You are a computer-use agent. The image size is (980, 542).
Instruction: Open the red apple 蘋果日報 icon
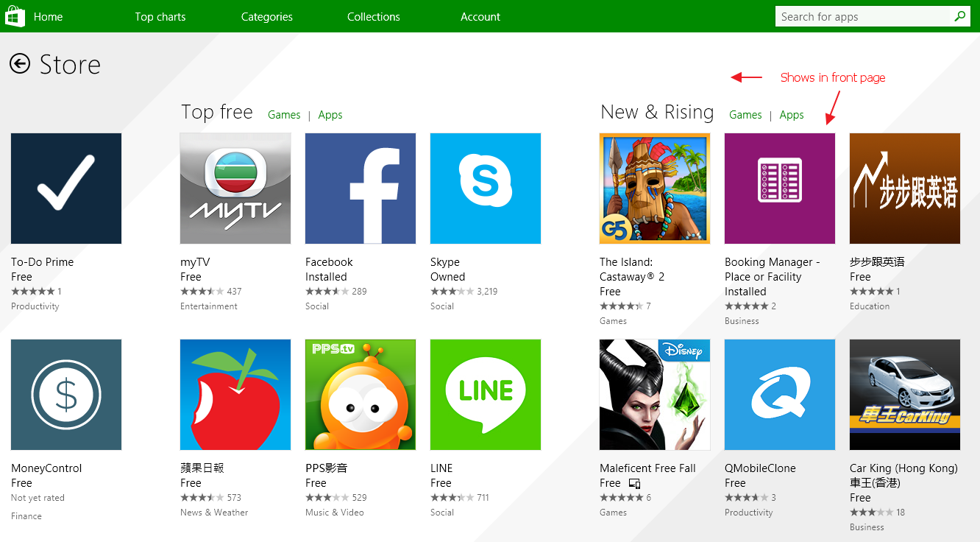tap(235, 395)
